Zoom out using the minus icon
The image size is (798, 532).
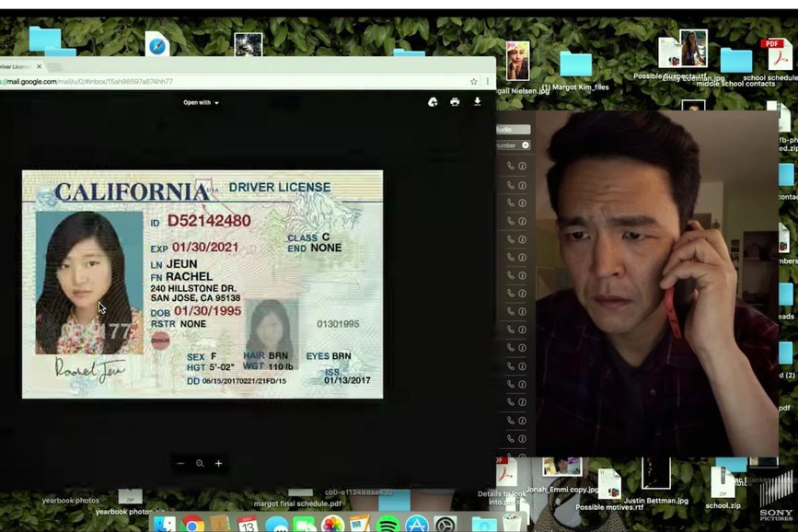tap(180, 463)
